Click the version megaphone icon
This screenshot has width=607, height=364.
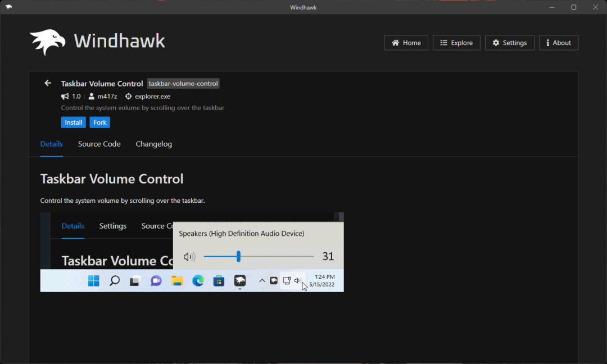pyautogui.click(x=65, y=96)
